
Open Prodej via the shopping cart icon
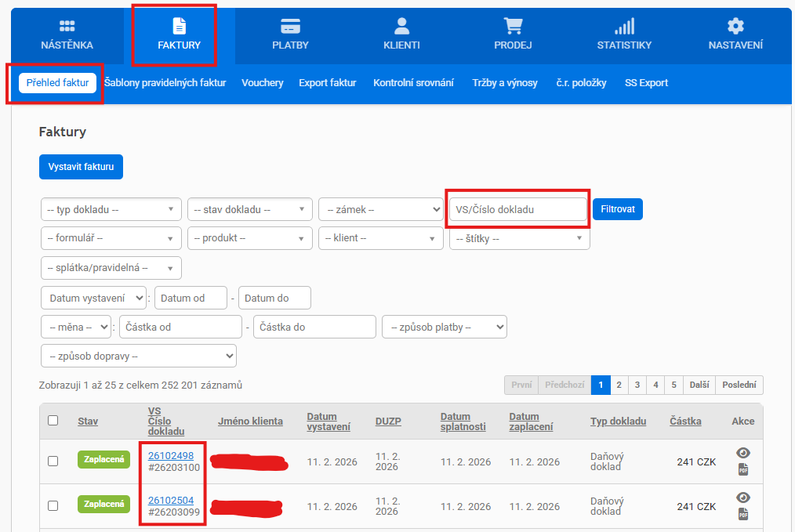coord(513,26)
